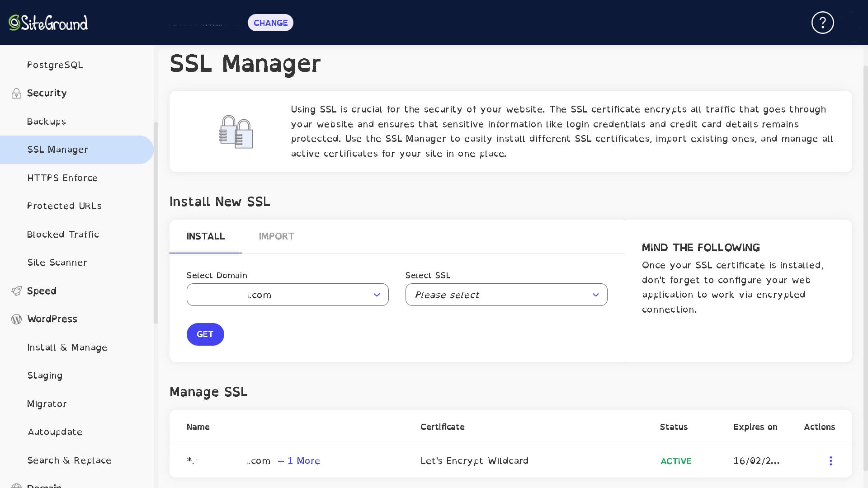Open the Select SSL dropdown

[x=506, y=295]
